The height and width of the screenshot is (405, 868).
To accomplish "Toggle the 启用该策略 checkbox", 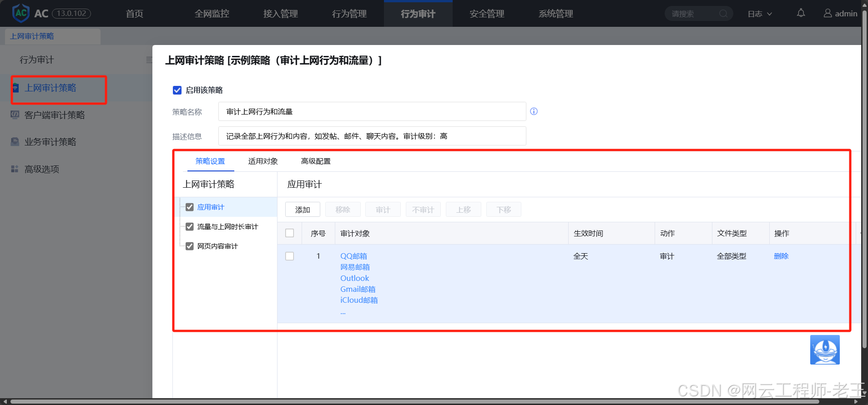I will 177,90.
